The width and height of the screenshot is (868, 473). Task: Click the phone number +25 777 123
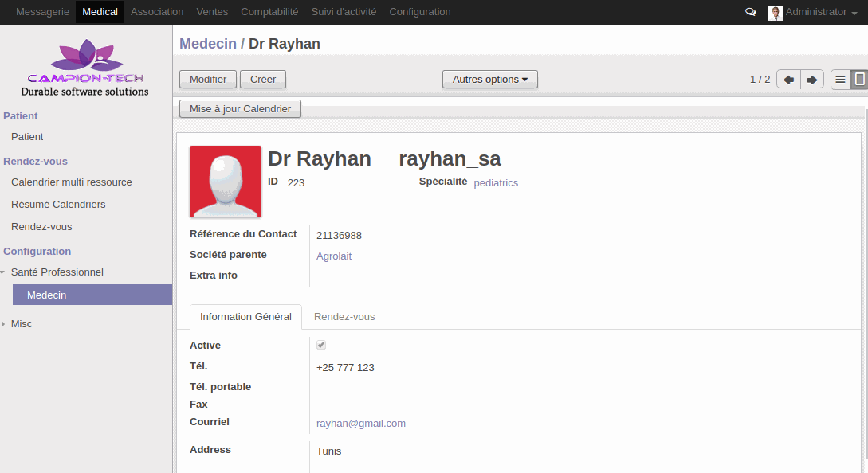pos(345,367)
